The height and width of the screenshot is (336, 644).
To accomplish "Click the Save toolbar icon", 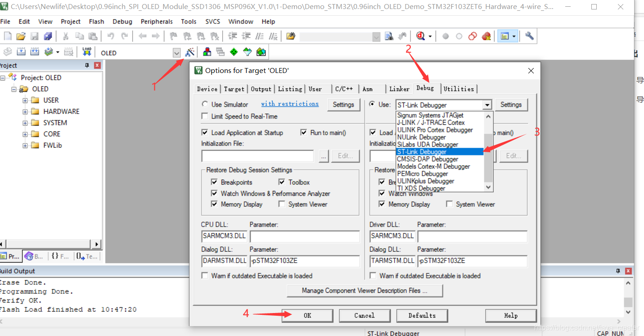I will coord(34,36).
